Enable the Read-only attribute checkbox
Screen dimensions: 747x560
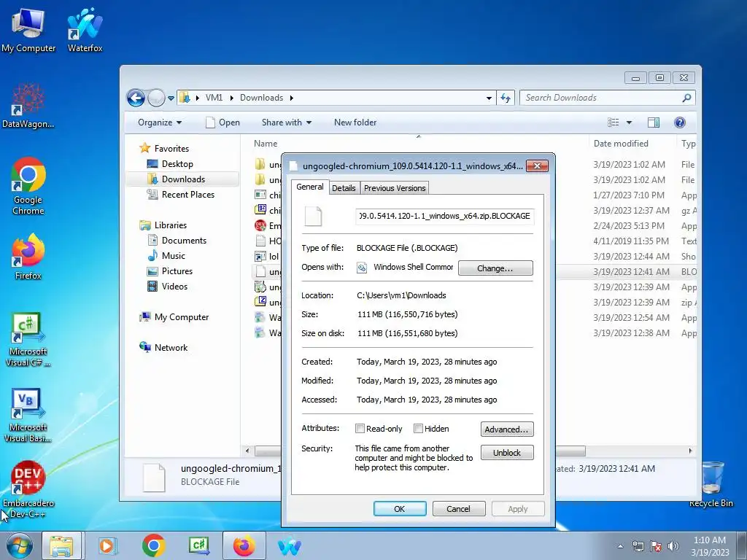tap(360, 429)
